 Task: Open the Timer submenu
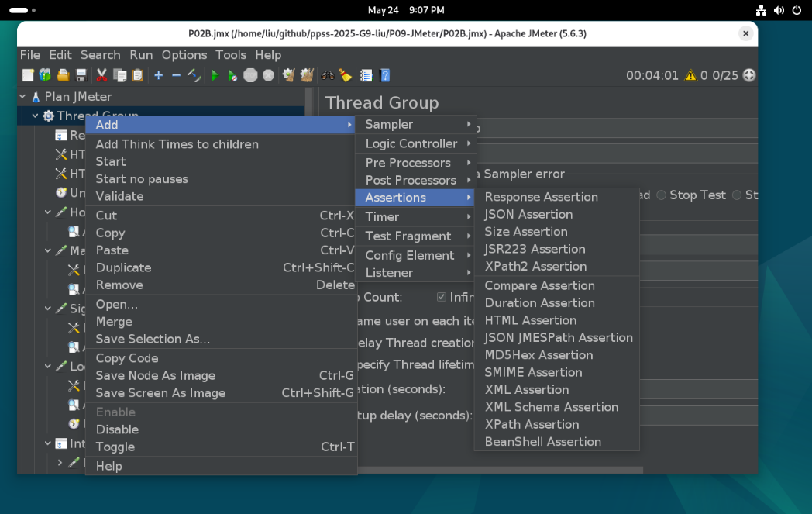[416, 216]
